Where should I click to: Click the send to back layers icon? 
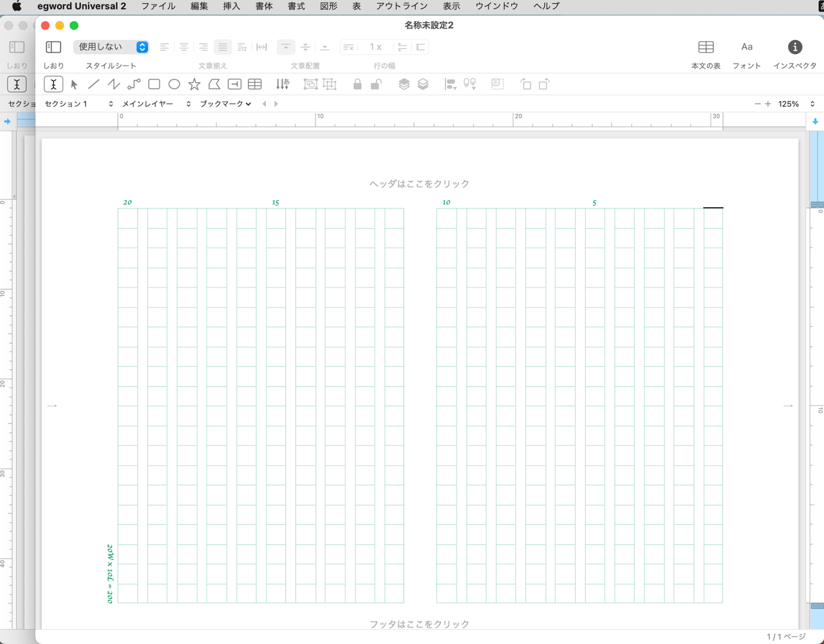[x=423, y=84]
